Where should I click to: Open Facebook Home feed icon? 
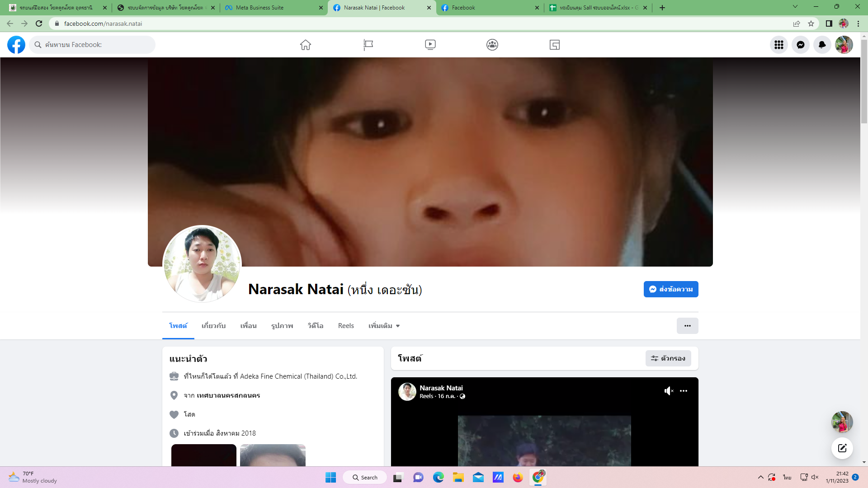tap(306, 45)
